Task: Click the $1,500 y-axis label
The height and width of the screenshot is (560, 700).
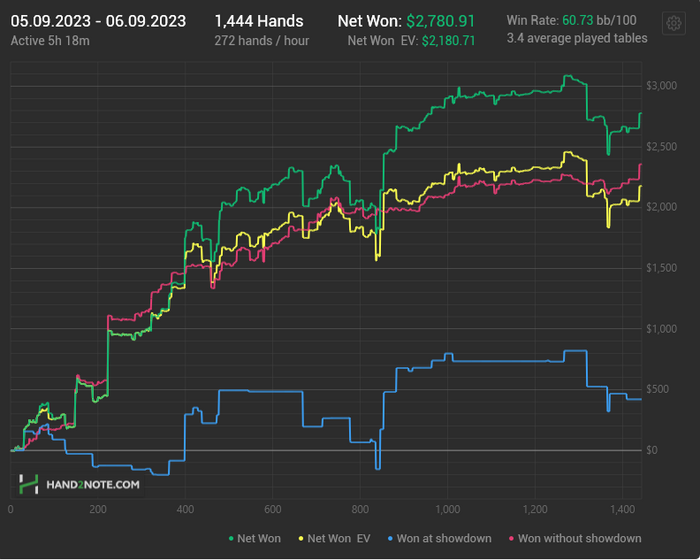Action: (661, 267)
